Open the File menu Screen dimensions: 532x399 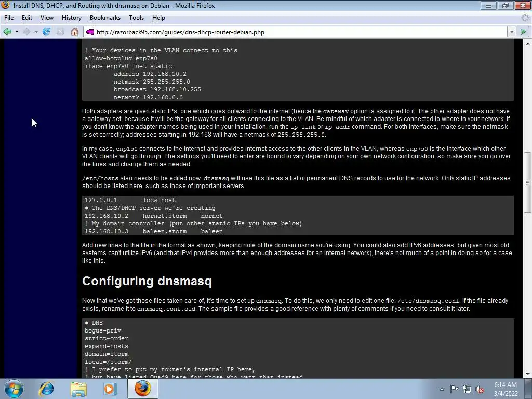point(9,18)
